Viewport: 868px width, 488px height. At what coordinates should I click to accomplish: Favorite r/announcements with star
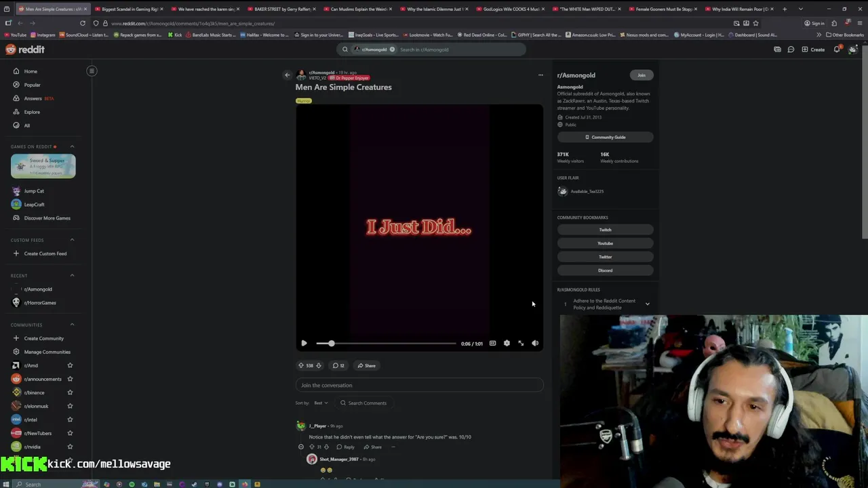[x=70, y=379]
